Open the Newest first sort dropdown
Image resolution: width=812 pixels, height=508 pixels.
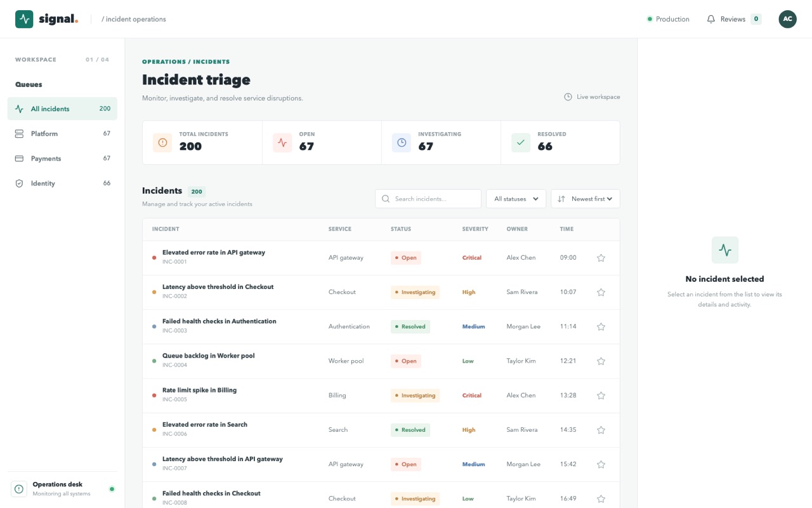pos(586,199)
